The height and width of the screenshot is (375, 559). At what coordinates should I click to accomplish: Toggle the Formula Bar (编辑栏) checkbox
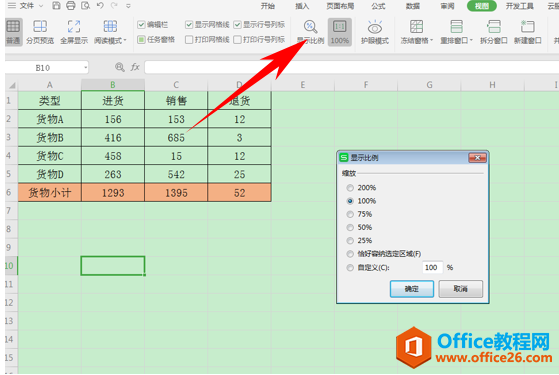pos(141,25)
